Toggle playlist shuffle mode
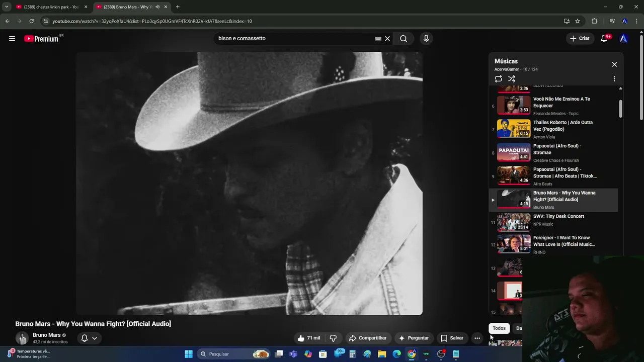Screen dimensions: 644x362 [512, 79]
